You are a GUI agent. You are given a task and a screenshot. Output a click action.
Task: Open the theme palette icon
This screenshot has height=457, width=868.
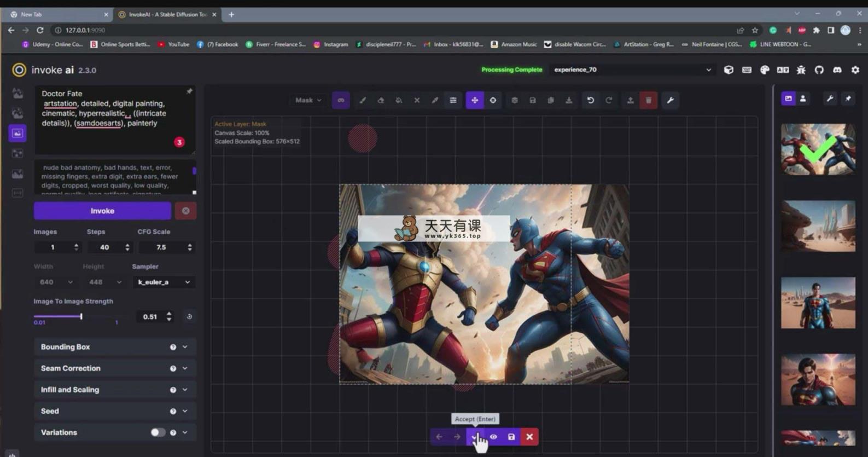coord(765,70)
